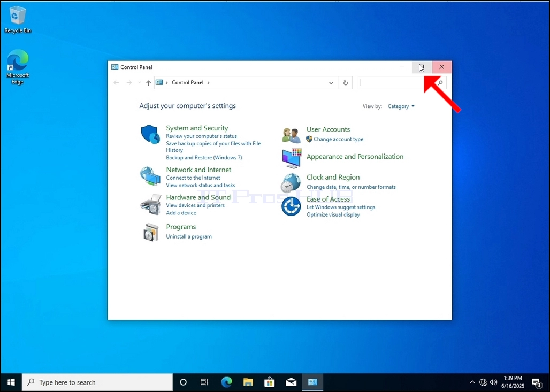Click taskbar clock showing 1:39 PM

pos(513,382)
